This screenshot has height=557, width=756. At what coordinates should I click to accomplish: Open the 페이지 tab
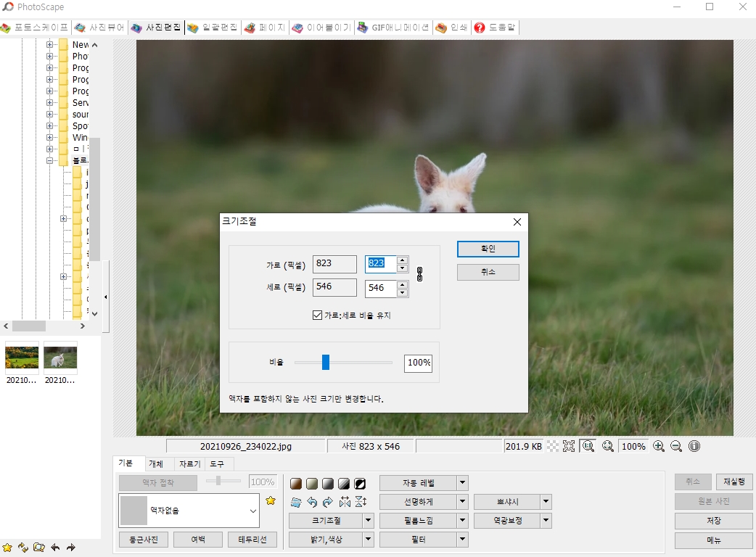pos(265,28)
